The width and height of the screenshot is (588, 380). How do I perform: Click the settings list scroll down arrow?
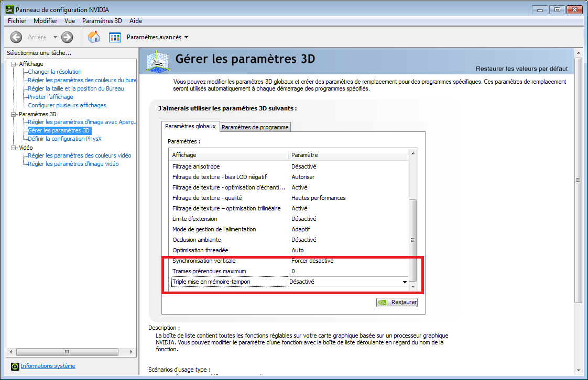click(413, 287)
